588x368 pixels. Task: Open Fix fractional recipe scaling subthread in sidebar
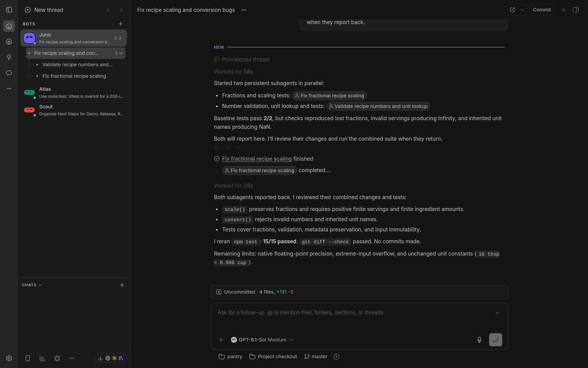[x=74, y=76]
